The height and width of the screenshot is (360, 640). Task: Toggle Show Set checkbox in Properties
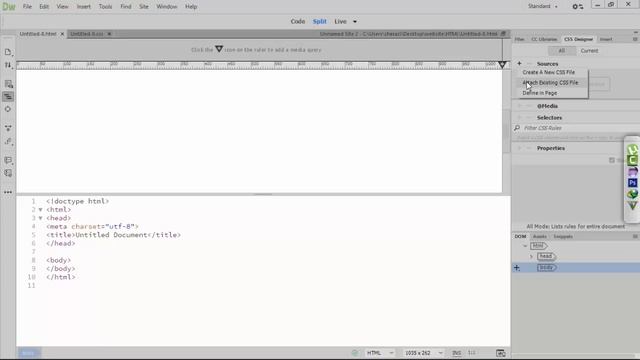611,160
